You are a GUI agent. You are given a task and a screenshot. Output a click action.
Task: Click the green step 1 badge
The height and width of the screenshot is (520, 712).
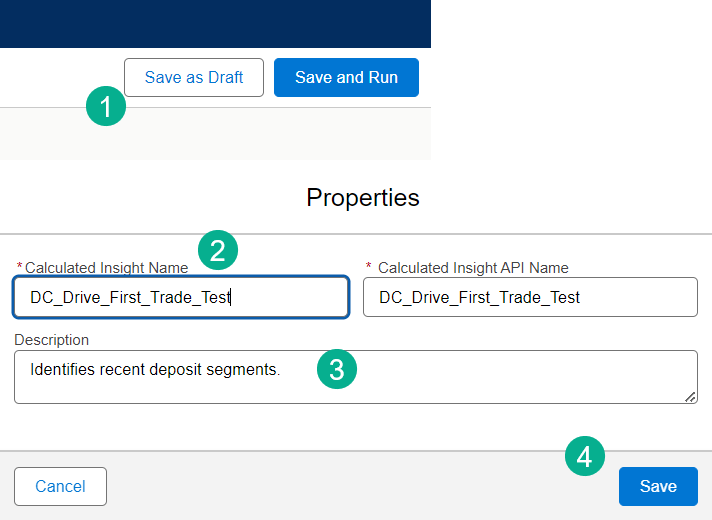(x=106, y=105)
